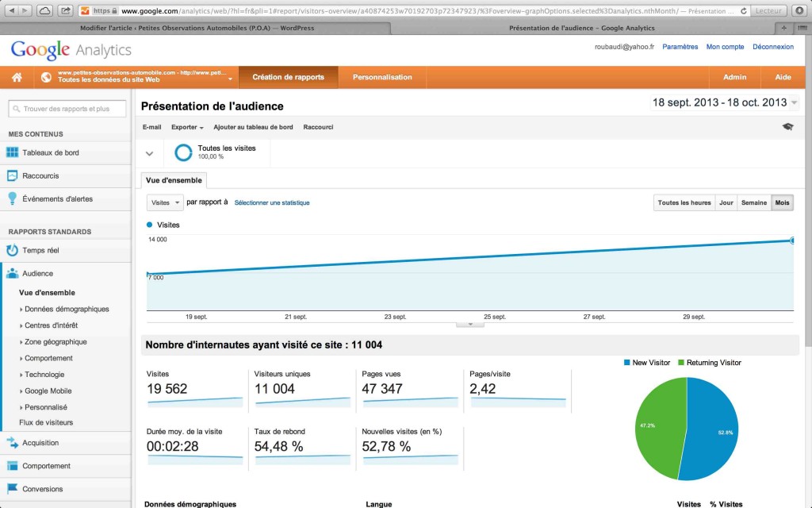This screenshot has width=812, height=508.
Task: Click Sélectionner une statistique link
Action: (272, 202)
